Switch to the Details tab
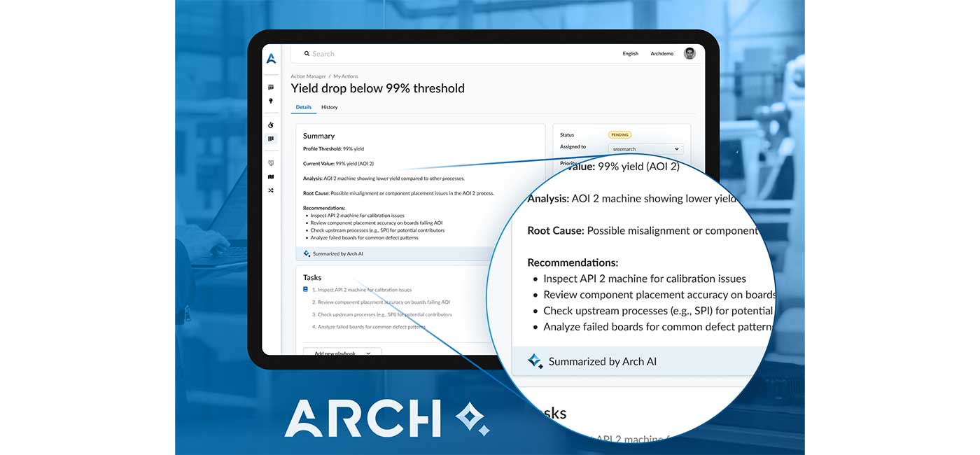The width and height of the screenshot is (980, 455). pyautogui.click(x=303, y=107)
